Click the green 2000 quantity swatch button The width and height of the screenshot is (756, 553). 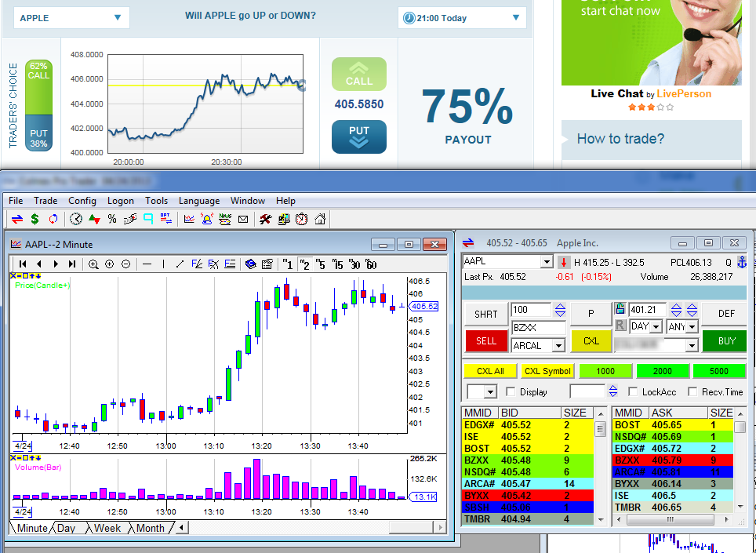662,371
